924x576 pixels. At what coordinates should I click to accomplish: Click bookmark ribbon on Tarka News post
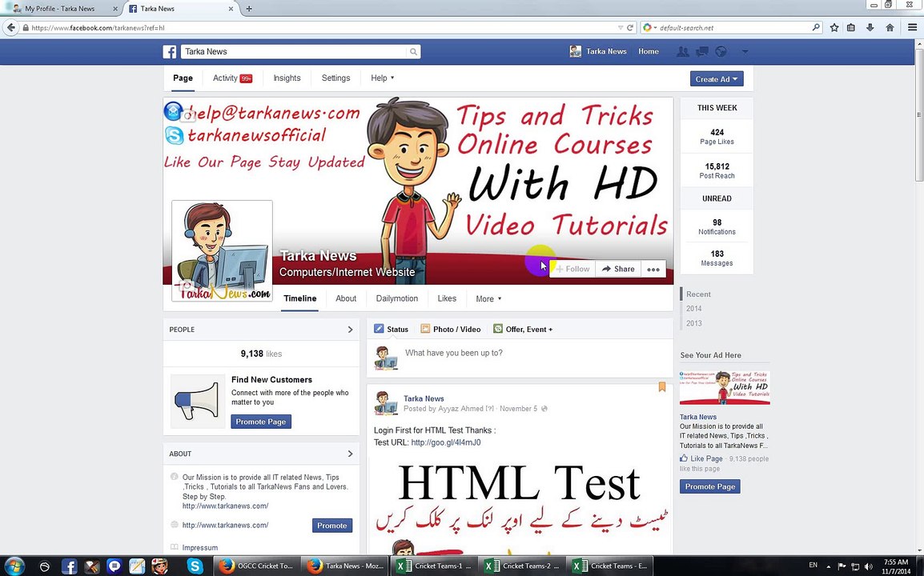(x=661, y=387)
